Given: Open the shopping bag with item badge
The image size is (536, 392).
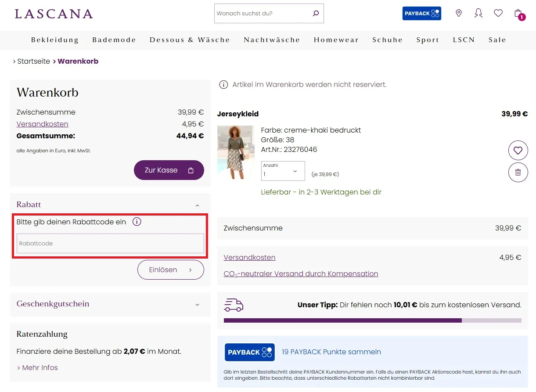Looking at the screenshot, I should pyautogui.click(x=518, y=14).
